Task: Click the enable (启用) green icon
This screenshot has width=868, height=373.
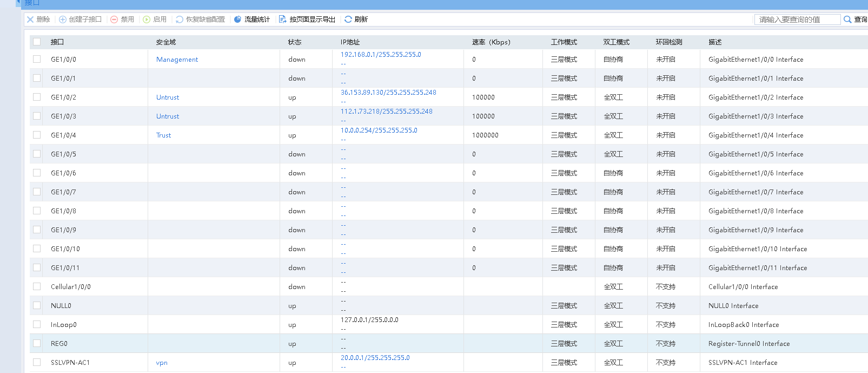Action: tap(147, 19)
